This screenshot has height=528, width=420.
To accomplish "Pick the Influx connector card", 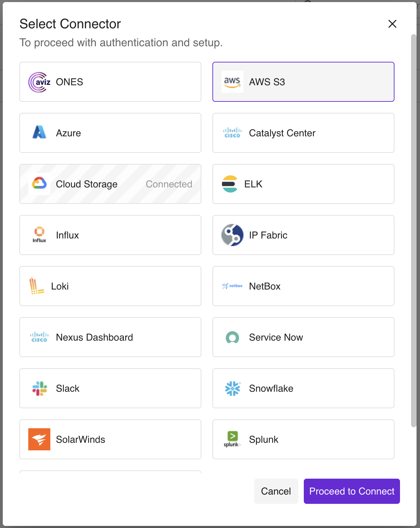I will (x=110, y=235).
